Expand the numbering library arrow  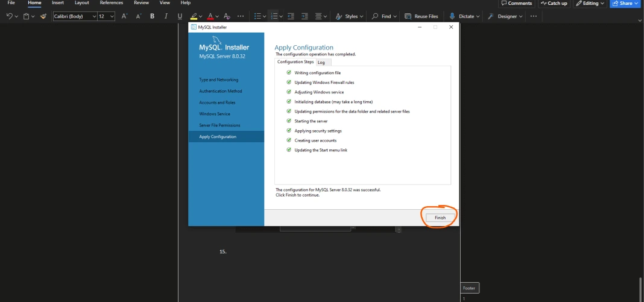coord(282,16)
